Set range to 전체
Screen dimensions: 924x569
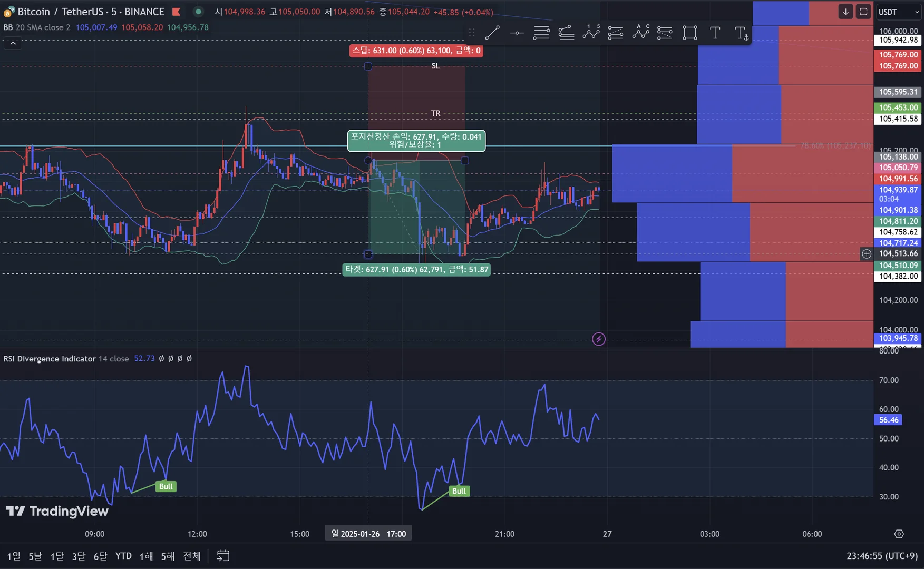[x=192, y=556]
